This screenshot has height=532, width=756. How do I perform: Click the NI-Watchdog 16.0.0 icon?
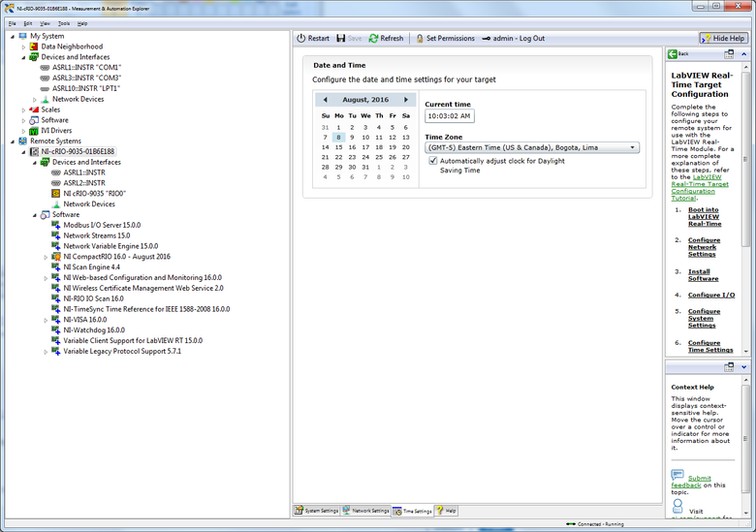coord(56,330)
